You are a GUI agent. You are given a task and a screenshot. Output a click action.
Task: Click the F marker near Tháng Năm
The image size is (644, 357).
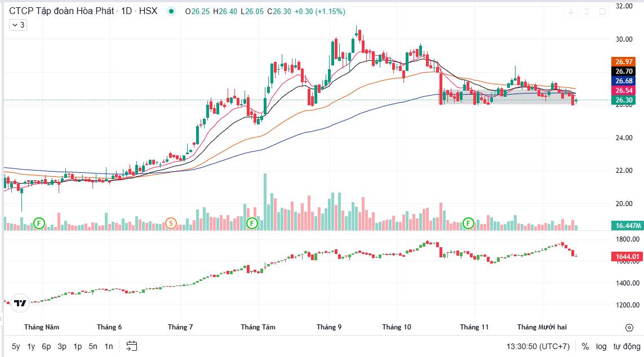click(39, 224)
